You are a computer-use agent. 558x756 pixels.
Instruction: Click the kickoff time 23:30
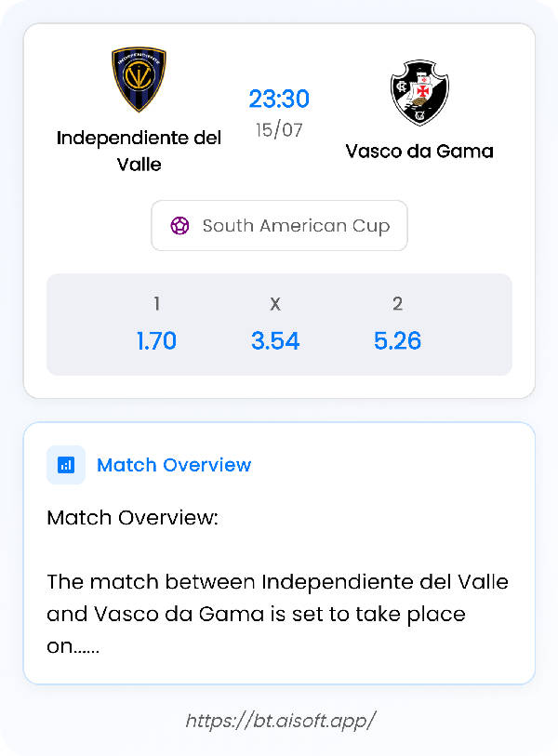click(279, 98)
